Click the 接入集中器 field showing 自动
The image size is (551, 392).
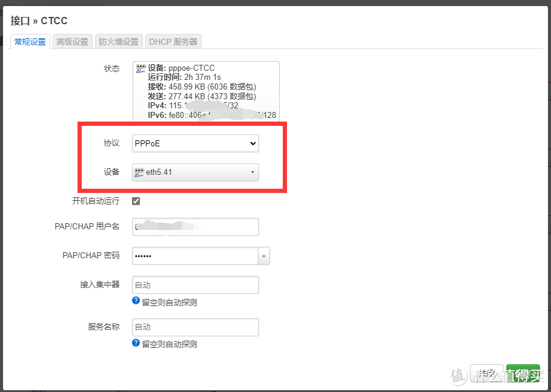195,285
